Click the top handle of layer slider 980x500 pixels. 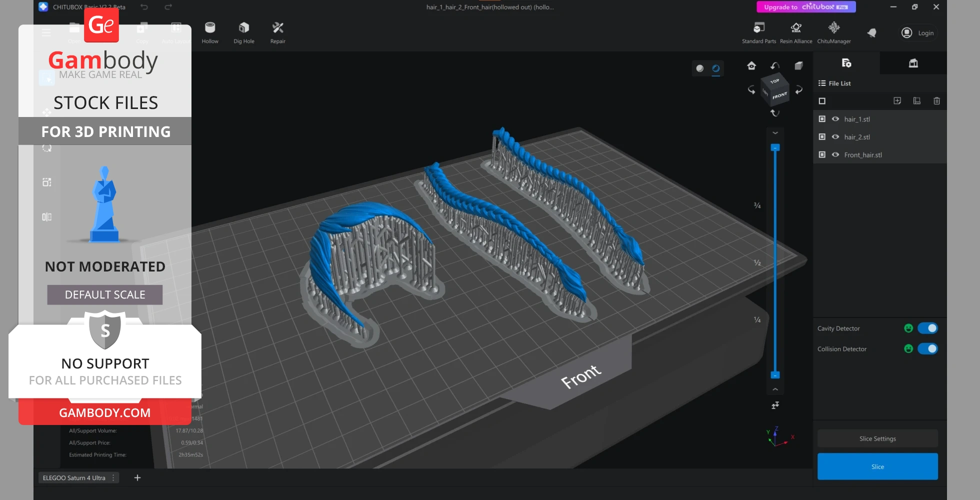(x=775, y=147)
